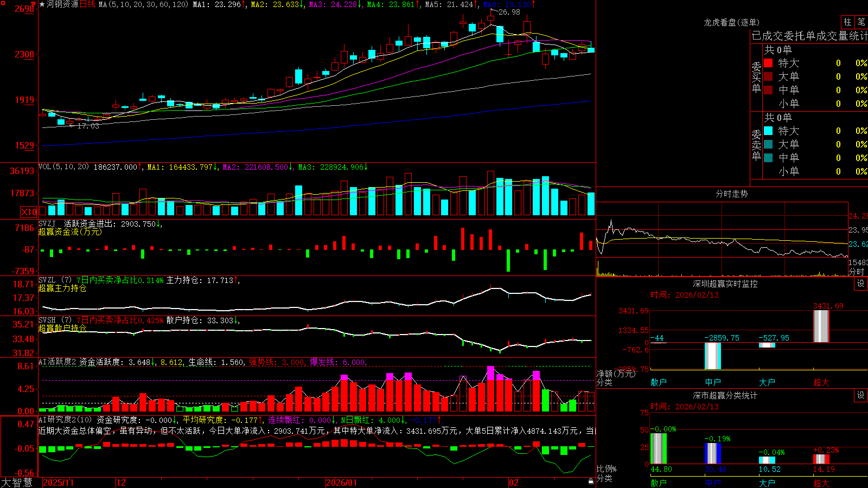Image resolution: width=868 pixels, height=488 pixels.
Task: Select the 分时走势 panel header
Action: click(731, 194)
